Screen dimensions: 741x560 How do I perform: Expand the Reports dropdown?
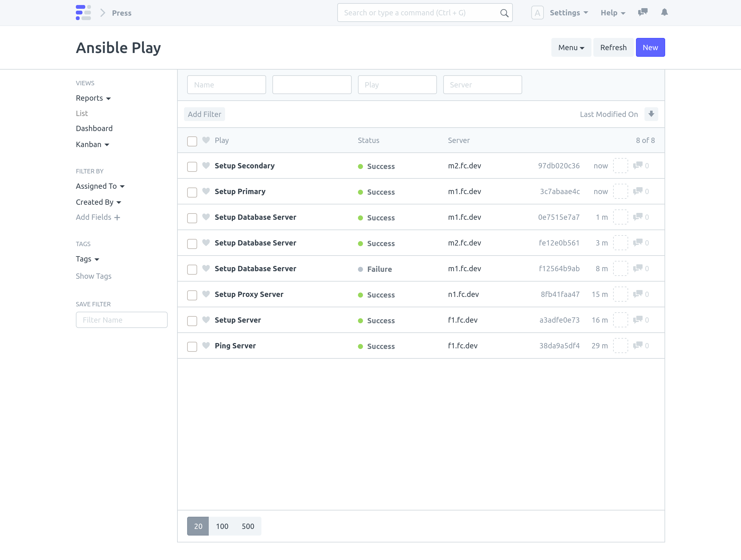tap(93, 98)
